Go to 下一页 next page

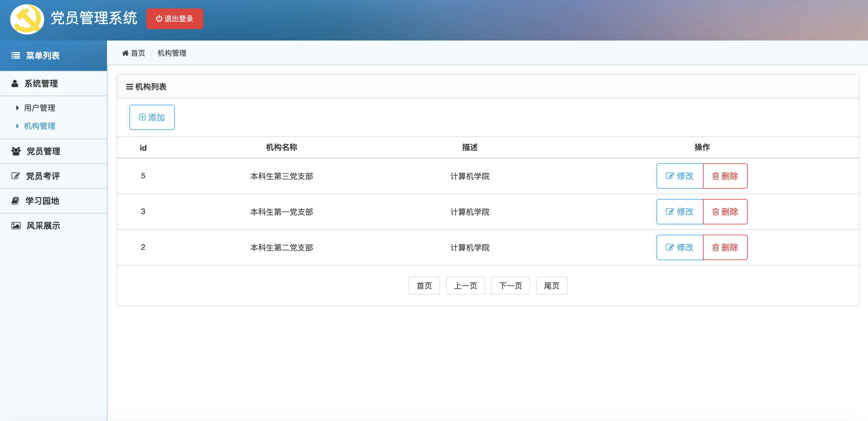(510, 286)
